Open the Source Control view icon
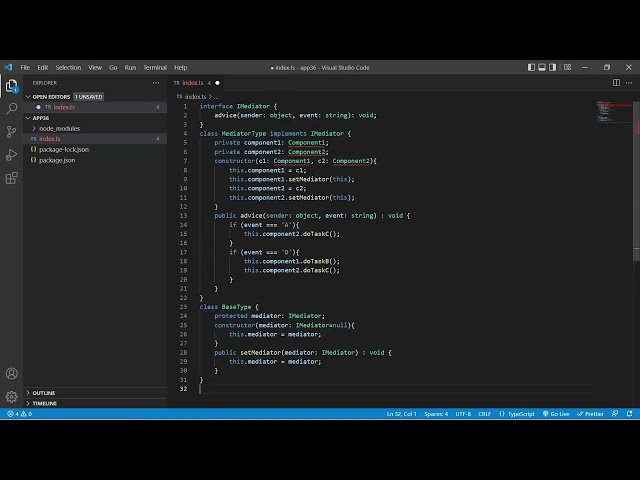Image resolution: width=640 pixels, height=480 pixels. [x=11, y=131]
